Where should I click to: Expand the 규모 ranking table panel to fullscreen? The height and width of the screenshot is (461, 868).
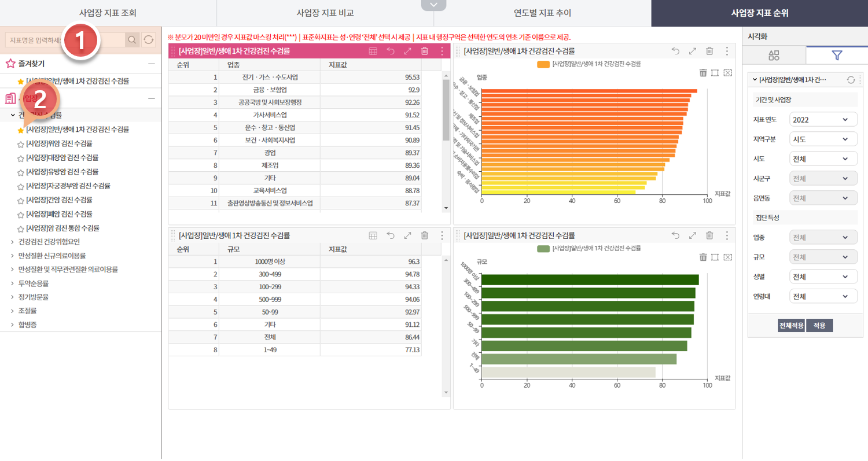click(407, 235)
